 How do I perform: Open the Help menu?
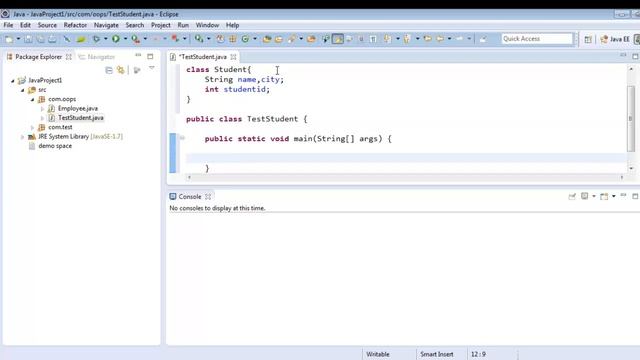232,25
